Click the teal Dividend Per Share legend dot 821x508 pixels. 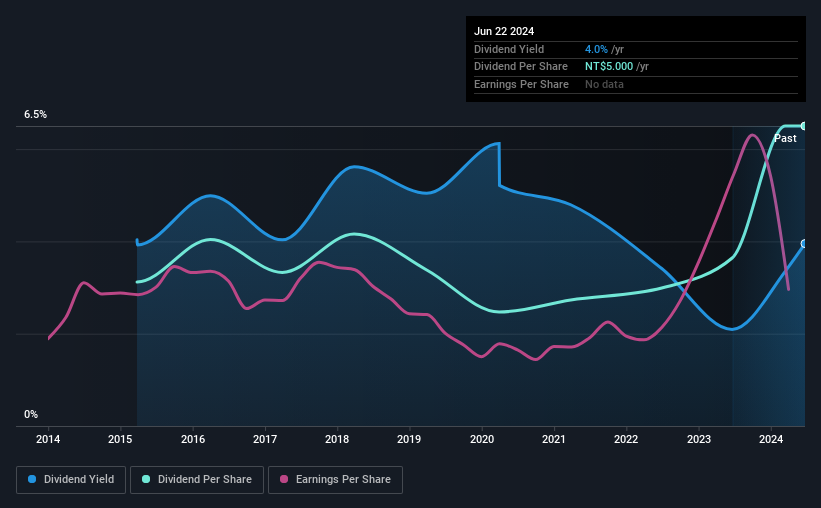pos(146,479)
